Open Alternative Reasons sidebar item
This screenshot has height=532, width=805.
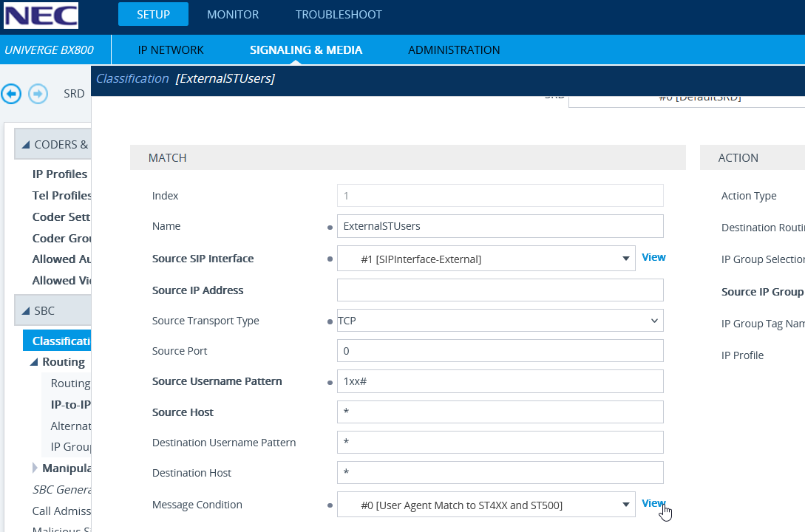click(70, 426)
